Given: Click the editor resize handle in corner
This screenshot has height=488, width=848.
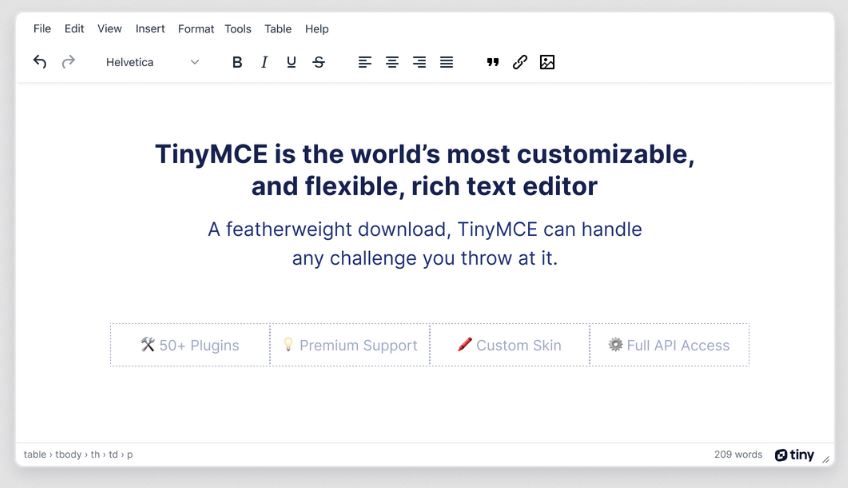Looking at the screenshot, I should click(x=826, y=459).
